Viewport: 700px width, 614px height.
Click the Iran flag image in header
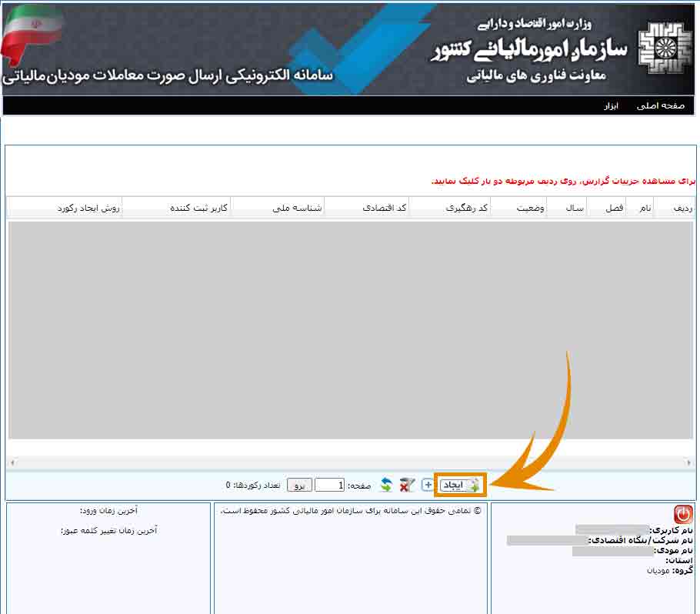(32, 34)
